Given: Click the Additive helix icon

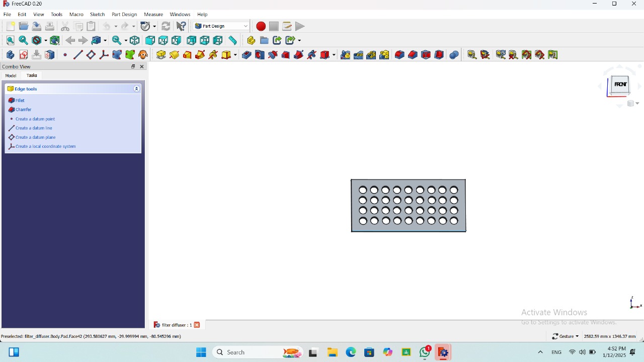Looking at the screenshot, I should 213,55.
